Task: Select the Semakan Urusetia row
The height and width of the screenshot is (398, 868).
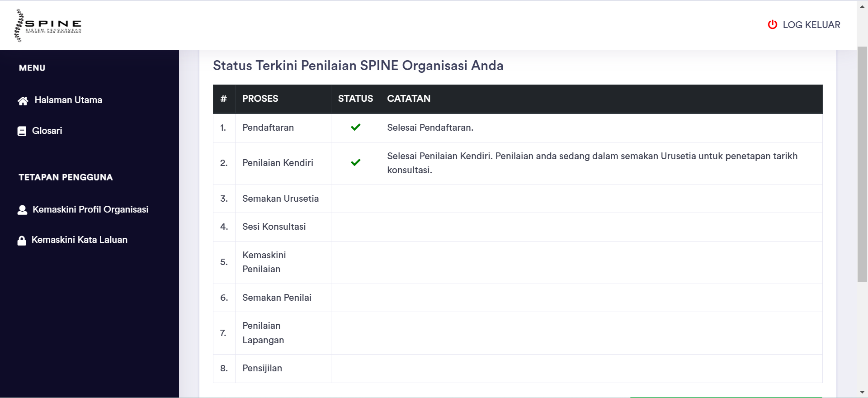Action: (280, 199)
